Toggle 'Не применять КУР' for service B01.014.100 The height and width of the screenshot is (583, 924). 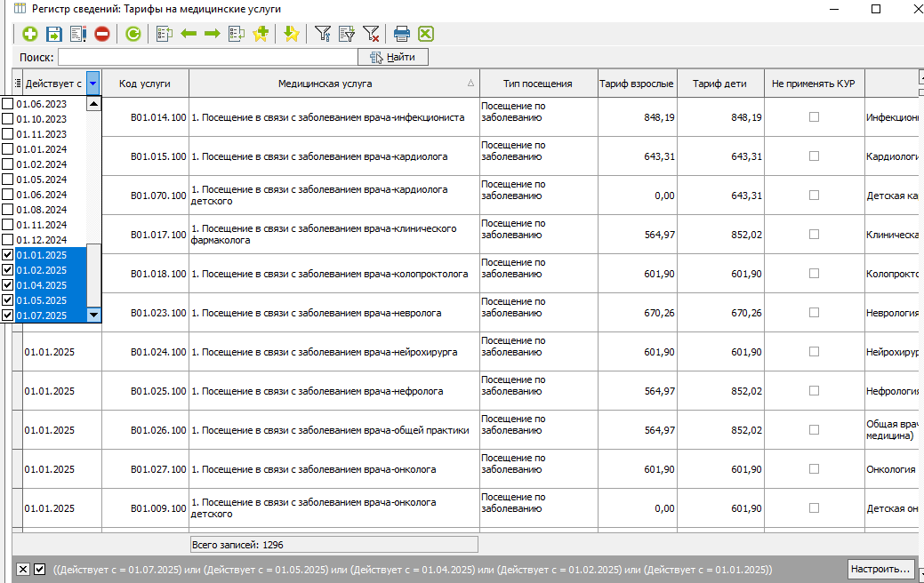click(814, 117)
